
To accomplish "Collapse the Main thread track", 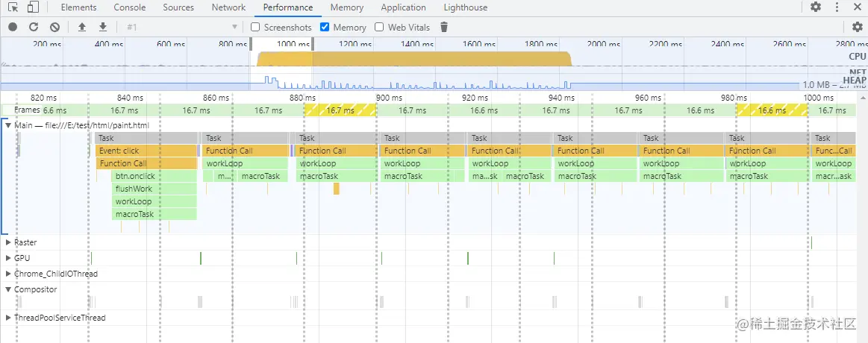I will pyautogui.click(x=8, y=125).
